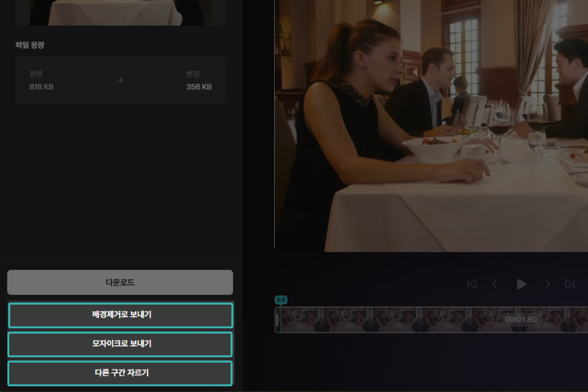Select the 0.0 playhead marker
The width and height of the screenshot is (588, 392).
(x=281, y=300)
